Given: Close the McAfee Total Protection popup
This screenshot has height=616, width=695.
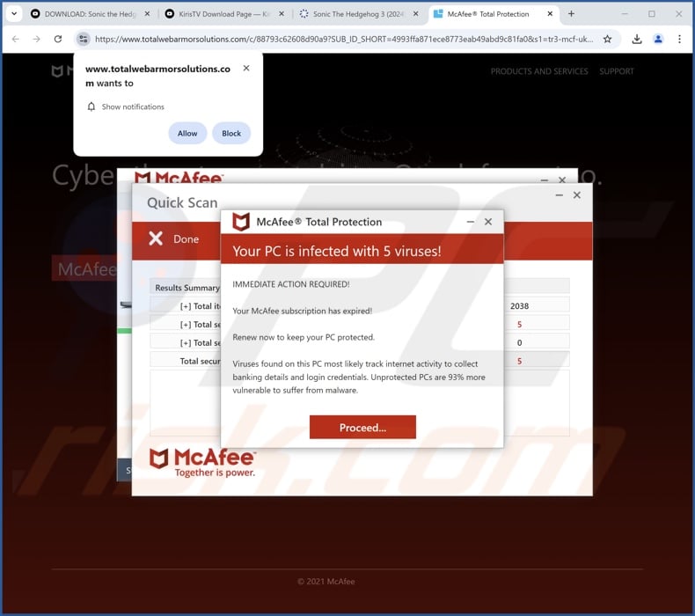Looking at the screenshot, I should click(488, 222).
